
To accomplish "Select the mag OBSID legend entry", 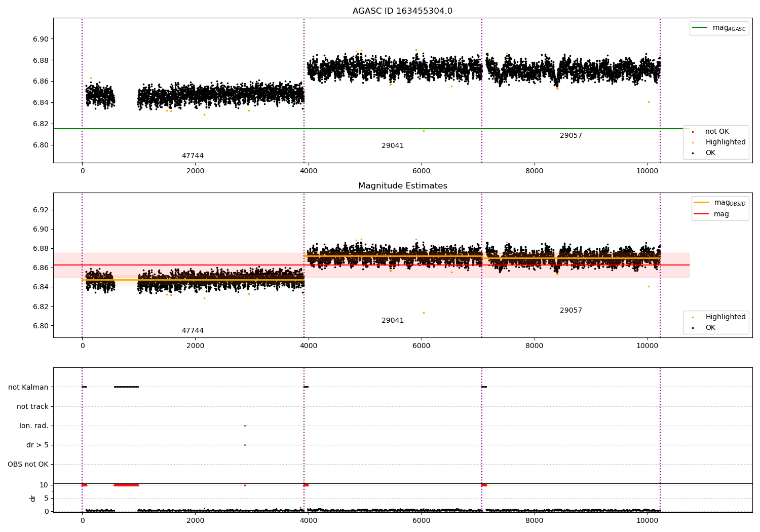I will [x=719, y=203].
